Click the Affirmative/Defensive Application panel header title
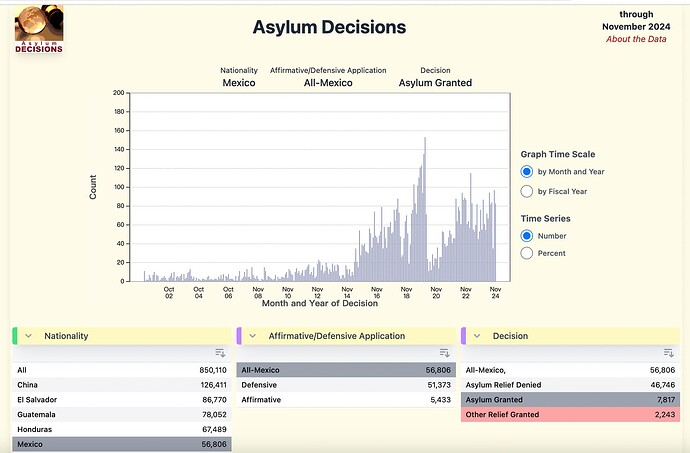The width and height of the screenshot is (690, 453). coord(337,336)
